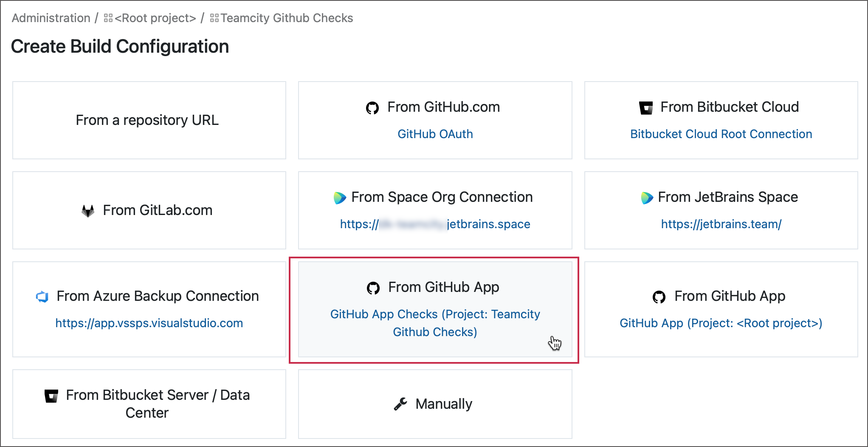
Task: Select the Manually creation option
Action: pyautogui.click(x=435, y=404)
